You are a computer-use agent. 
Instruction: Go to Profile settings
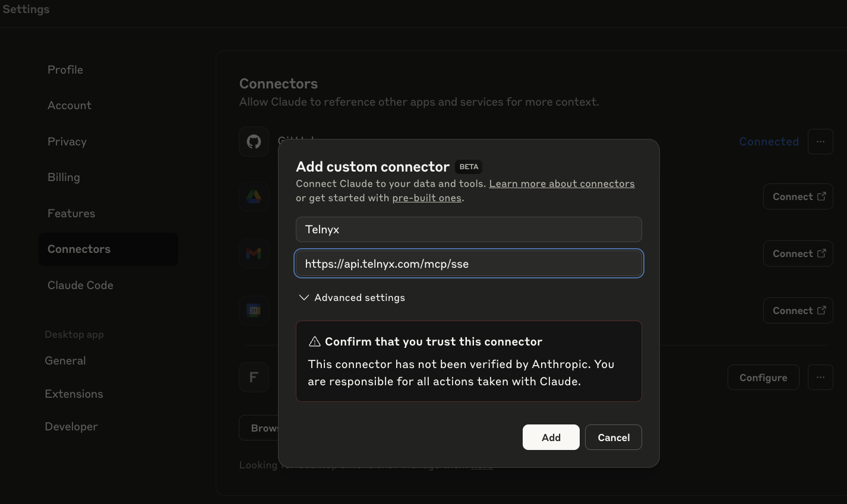65,69
